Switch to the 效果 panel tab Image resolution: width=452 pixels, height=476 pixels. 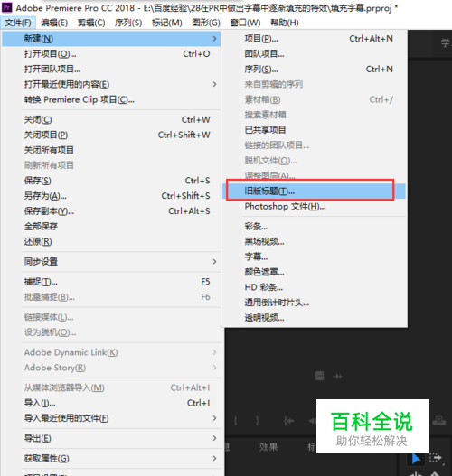pos(268,447)
